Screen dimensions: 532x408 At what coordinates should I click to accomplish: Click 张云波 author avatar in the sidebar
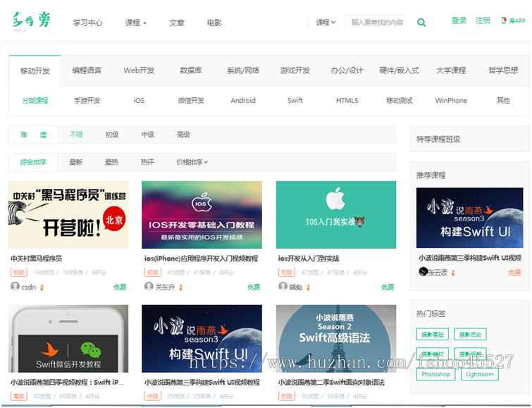(423, 271)
